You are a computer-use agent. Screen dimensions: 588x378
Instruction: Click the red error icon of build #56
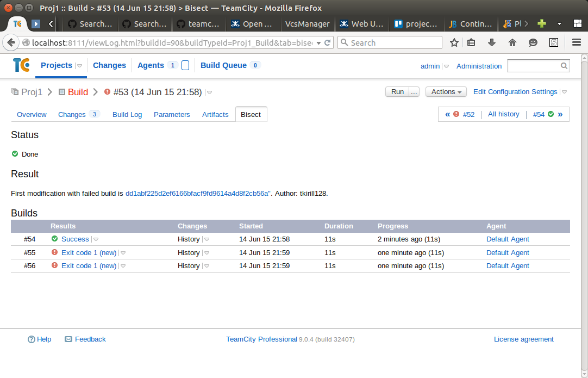tap(55, 265)
